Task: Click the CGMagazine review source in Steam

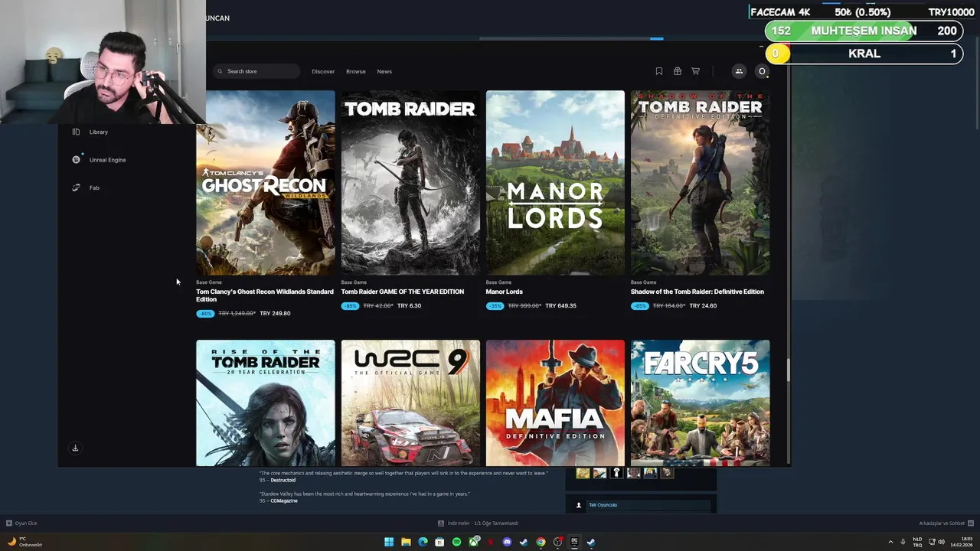Action: pyautogui.click(x=284, y=500)
